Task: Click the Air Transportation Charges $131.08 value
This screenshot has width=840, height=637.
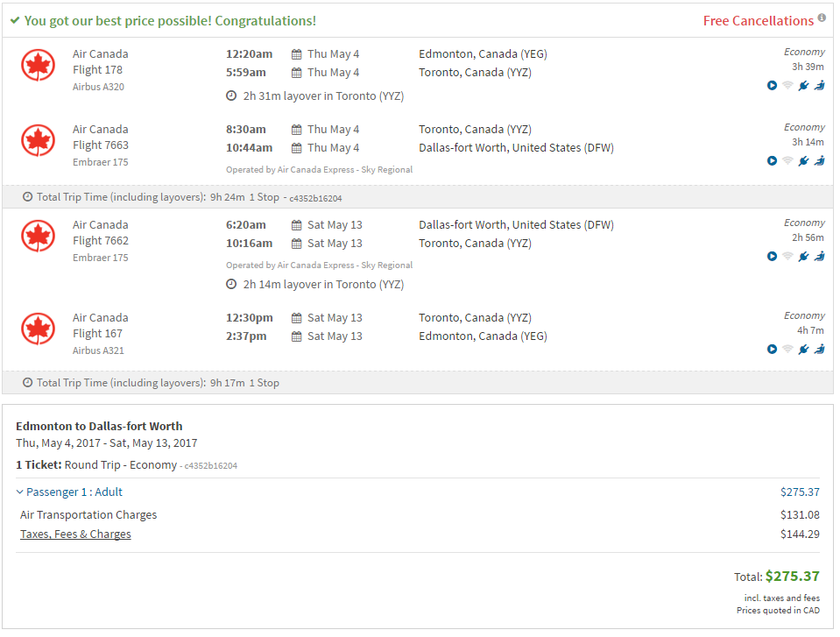Action: pos(800,515)
